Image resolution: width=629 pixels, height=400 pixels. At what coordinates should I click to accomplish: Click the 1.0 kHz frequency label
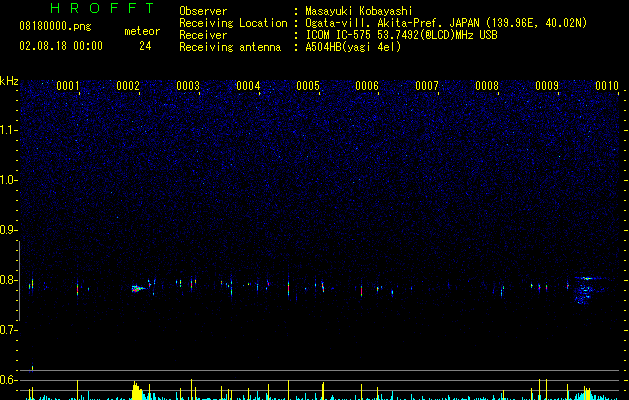pos(8,180)
